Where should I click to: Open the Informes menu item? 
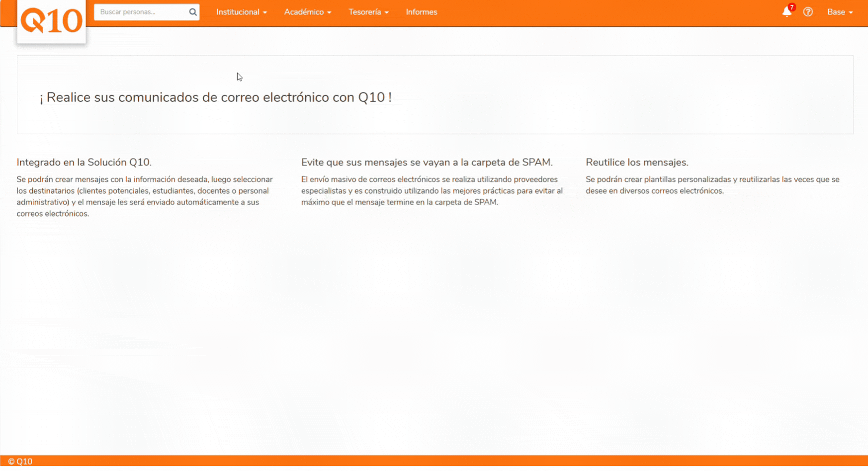(422, 12)
